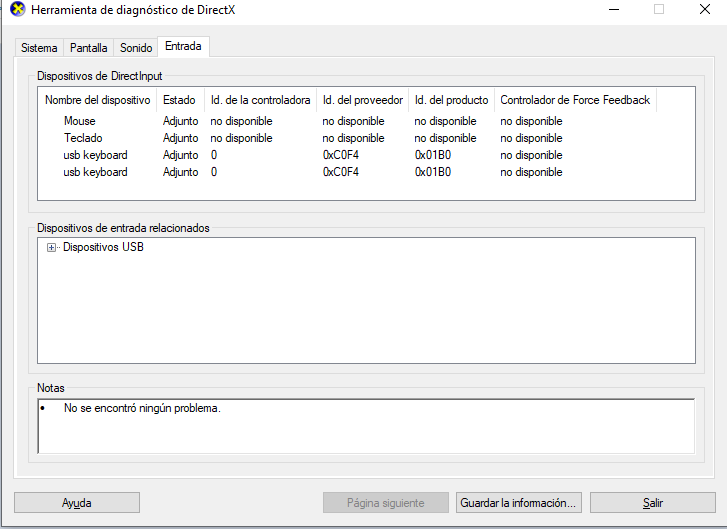
Task: Click the Estado column header
Action: pyautogui.click(x=180, y=100)
